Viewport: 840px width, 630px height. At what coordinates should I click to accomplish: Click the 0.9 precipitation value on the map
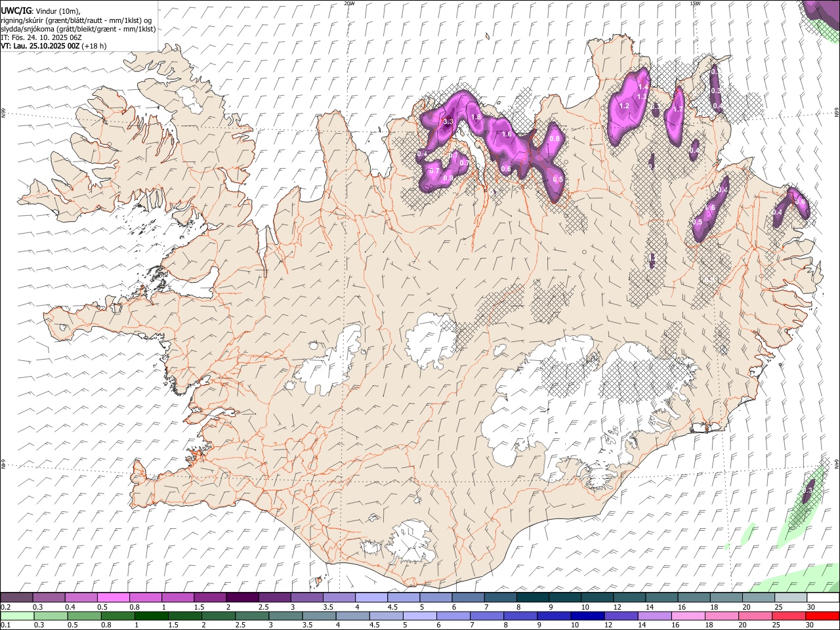448,178
